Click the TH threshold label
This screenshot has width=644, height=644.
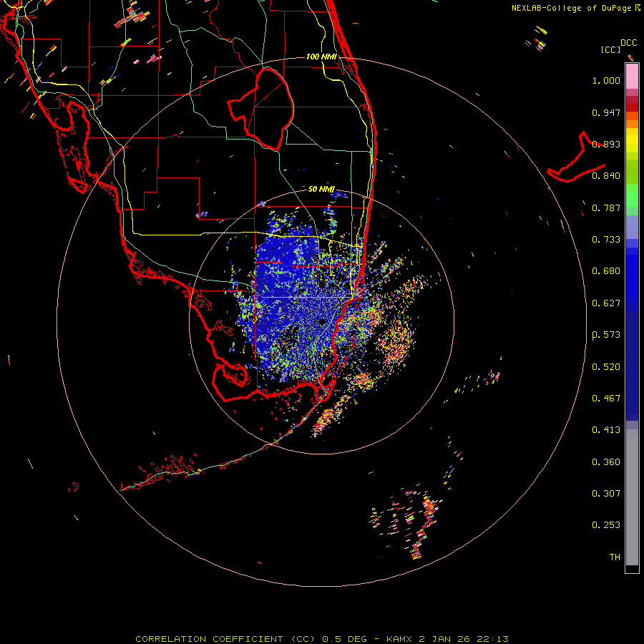(615, 557)
